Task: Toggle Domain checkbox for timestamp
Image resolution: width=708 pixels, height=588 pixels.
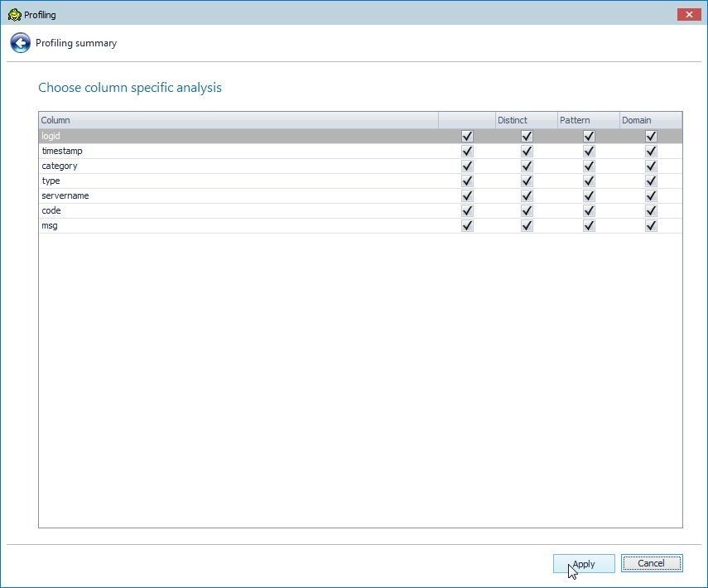Action: click(651, 151)
